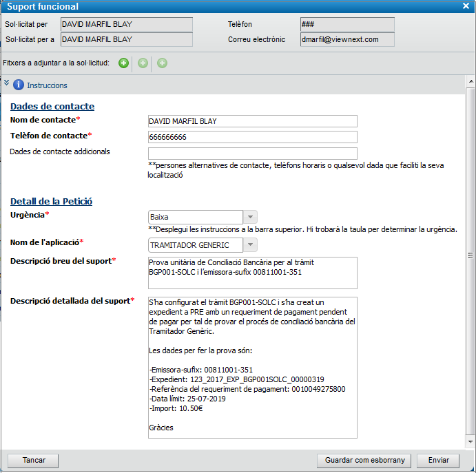Screen dimensions: 476x473
Task: Click the Descripció breu del suport textarea
Action: click(253, 273)
